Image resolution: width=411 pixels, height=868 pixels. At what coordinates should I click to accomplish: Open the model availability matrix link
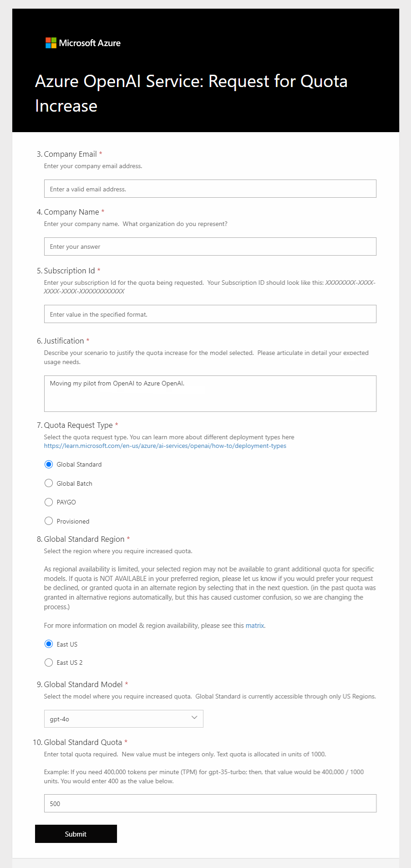pos(255,626)
